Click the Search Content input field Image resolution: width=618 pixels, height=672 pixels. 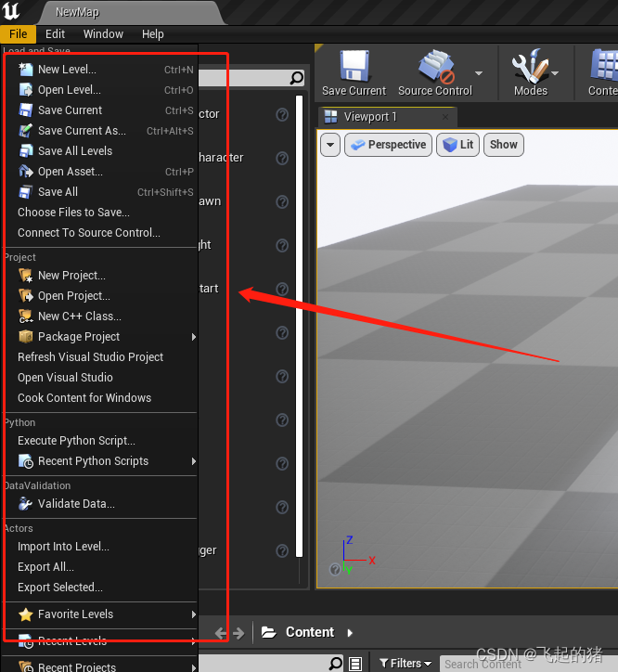click(x=528, y=664)
